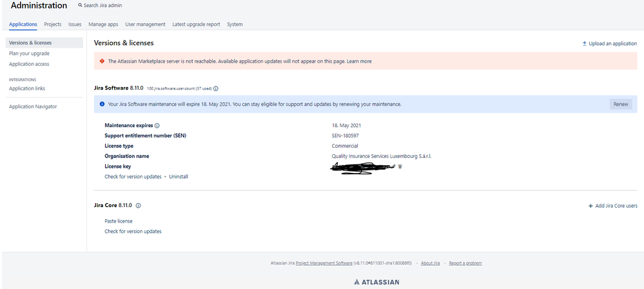Switch to the Projects tab
The image size is (644, 289).
[53, 25]
